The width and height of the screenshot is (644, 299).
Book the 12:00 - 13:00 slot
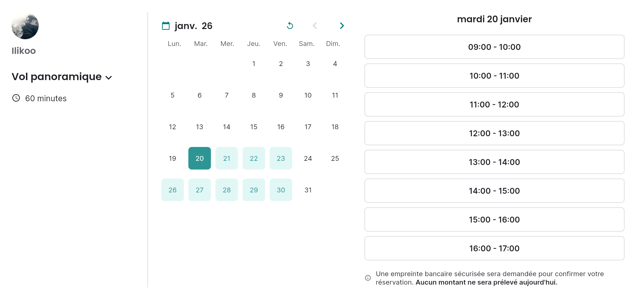click(494, 133)
